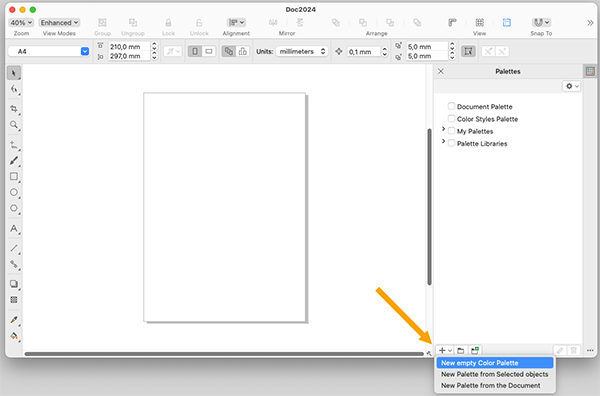
Task: Open the Snap To dropdown
Action: coord(541,23)
